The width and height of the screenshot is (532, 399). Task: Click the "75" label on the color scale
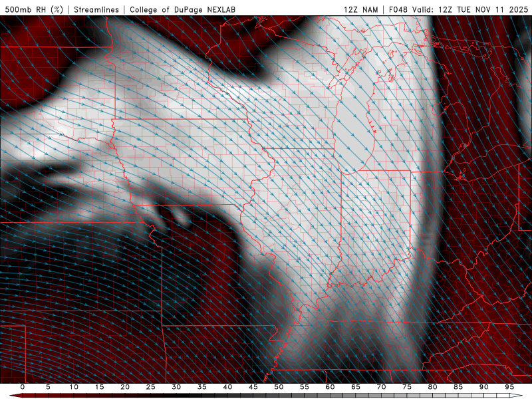point(407,387)
